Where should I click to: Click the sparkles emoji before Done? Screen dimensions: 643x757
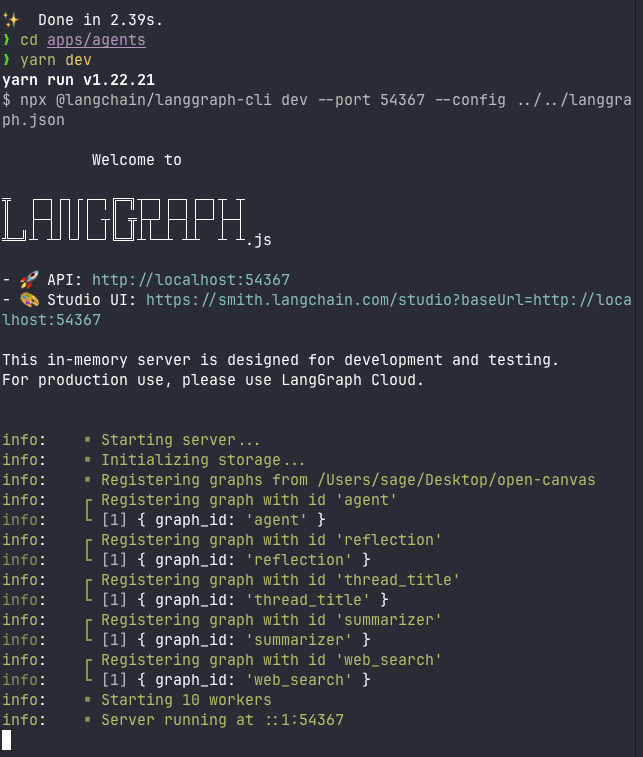pyautogui.click(x=11, y=20)
